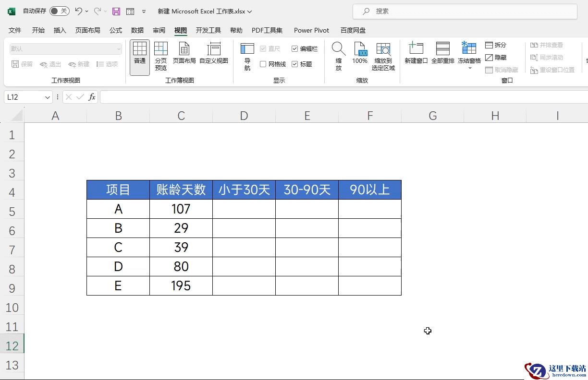Image resolution: width=588 pixels, height=380 pixels.
Task: Open the 默认 sheet view dropdown
Action: click(x=66, y=48)
